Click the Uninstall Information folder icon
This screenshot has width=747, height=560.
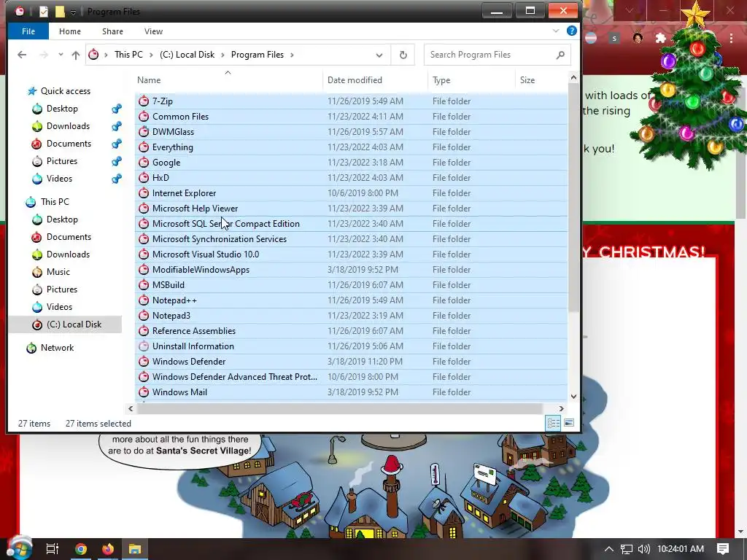pyautogui.click(x=144, y=346)
